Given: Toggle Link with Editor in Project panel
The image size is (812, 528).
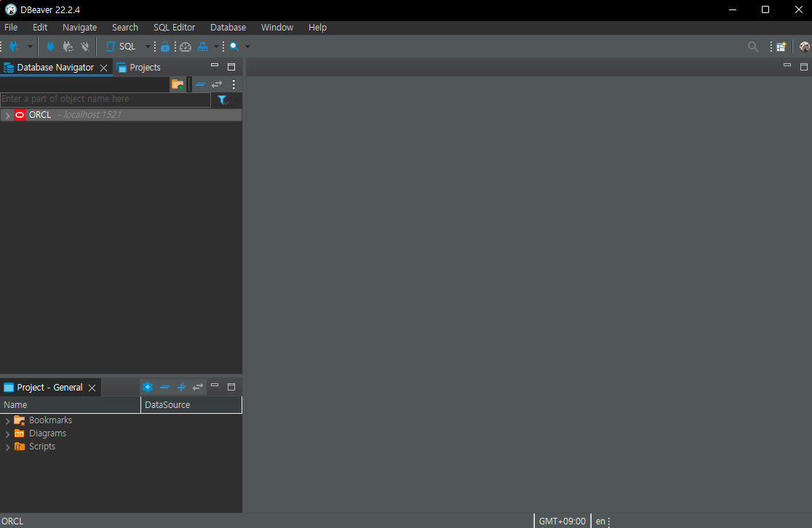Looking at the screenshot, I should click(198, 387).
